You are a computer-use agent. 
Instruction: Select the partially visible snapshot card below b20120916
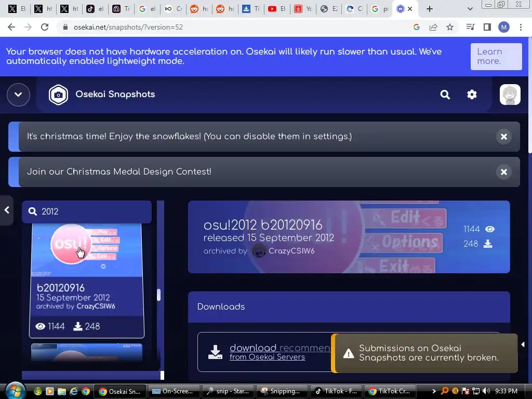87,352
